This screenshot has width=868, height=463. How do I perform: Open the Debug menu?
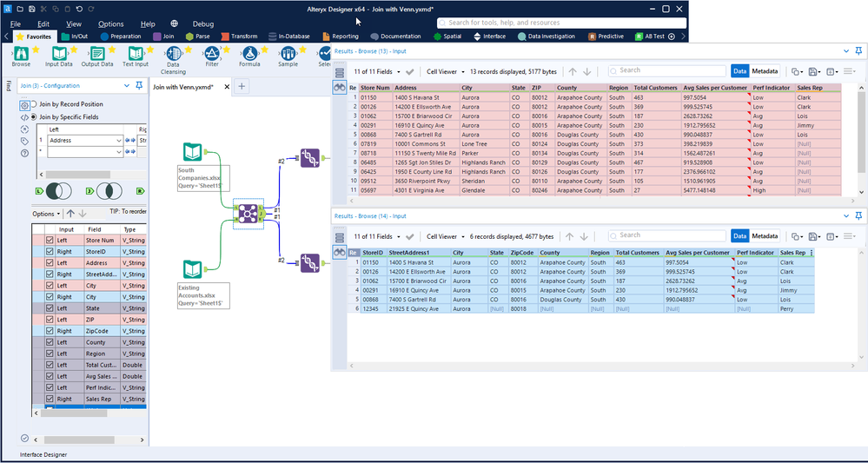click(203, 23)
